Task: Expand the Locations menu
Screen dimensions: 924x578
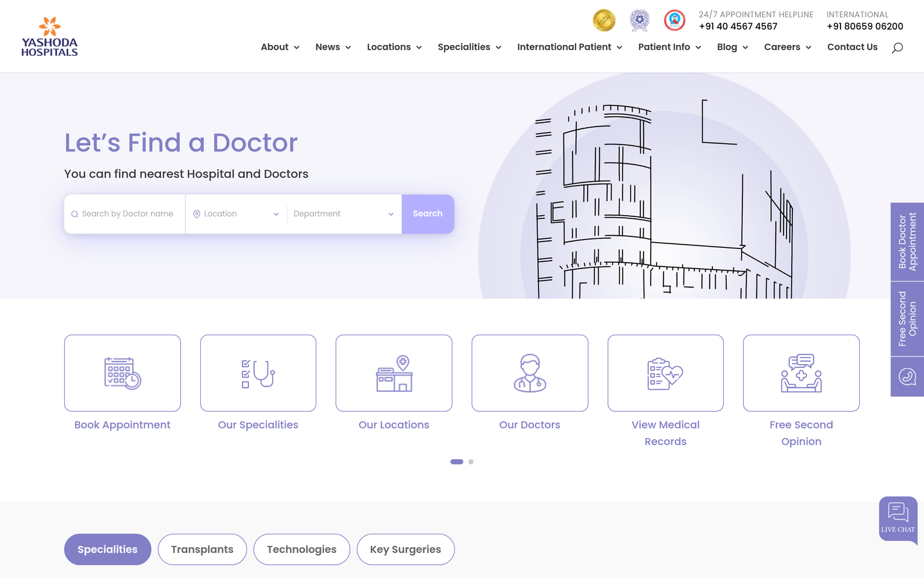Action: (395, 47)
